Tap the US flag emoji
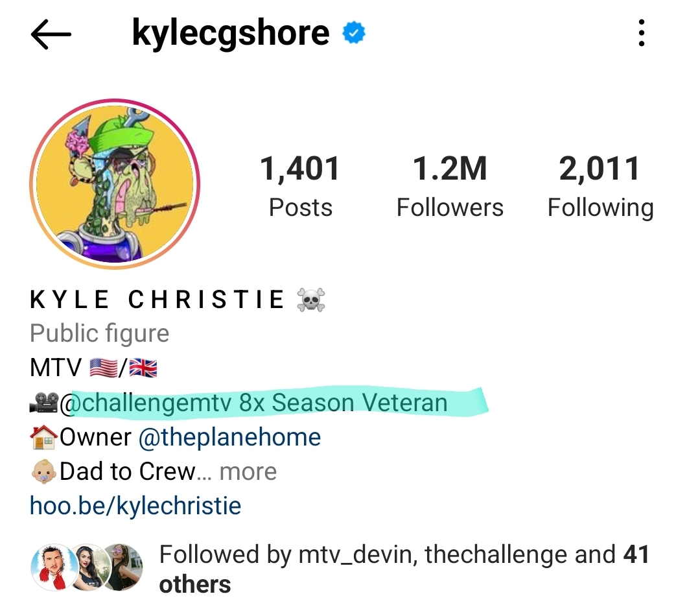This screenshot has height=607, width=700. tap(104, 368)
